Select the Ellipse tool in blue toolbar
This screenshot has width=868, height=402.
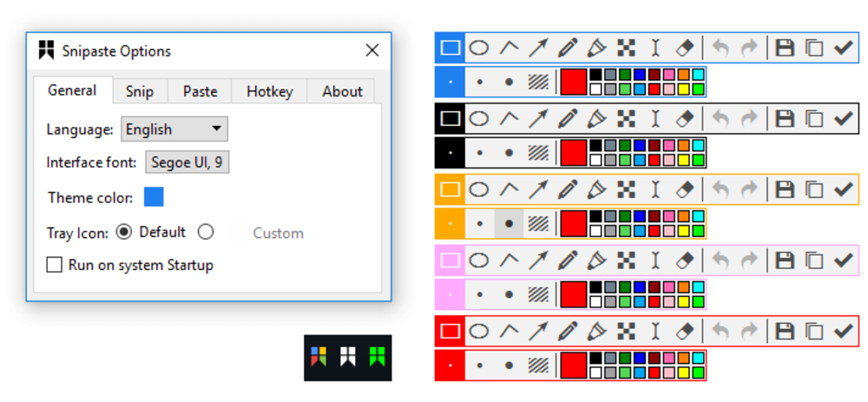479,48
